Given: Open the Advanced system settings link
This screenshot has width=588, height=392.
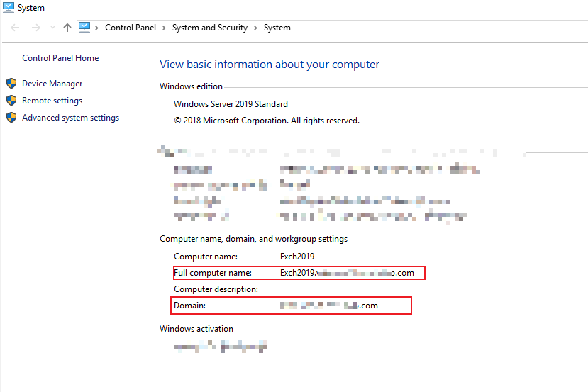Looking at the screenshot, I should pos(70,118).
